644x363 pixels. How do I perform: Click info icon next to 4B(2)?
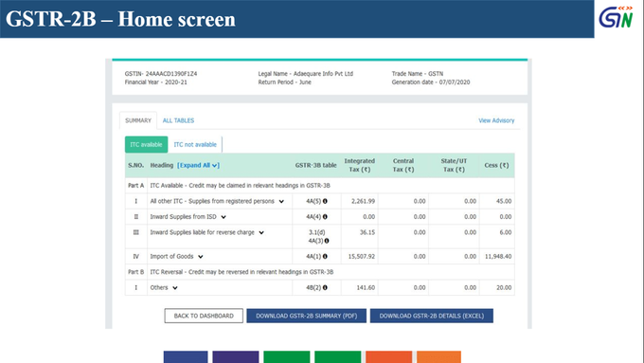325,287
